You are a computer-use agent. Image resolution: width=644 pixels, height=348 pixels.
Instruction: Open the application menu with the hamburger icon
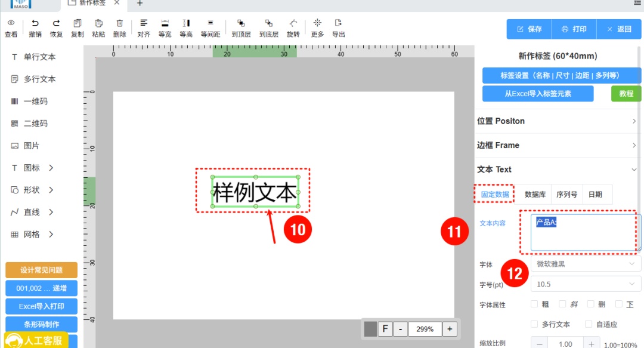click(638, 2)
